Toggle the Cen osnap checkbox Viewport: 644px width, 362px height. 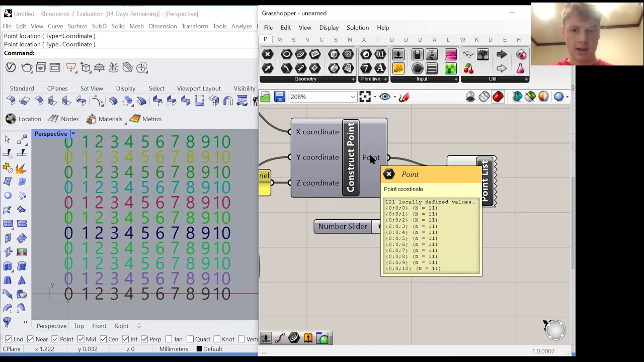coord(103,339)
